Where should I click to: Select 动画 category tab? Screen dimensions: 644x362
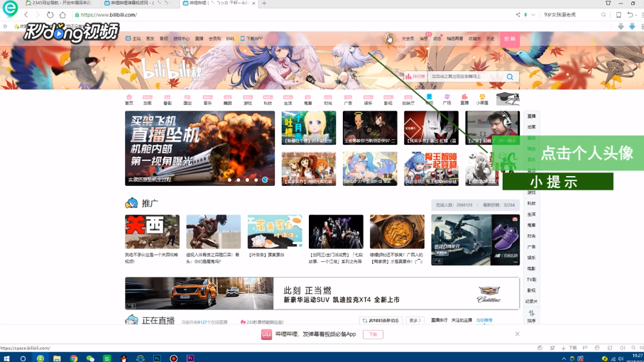pos(148,100)
